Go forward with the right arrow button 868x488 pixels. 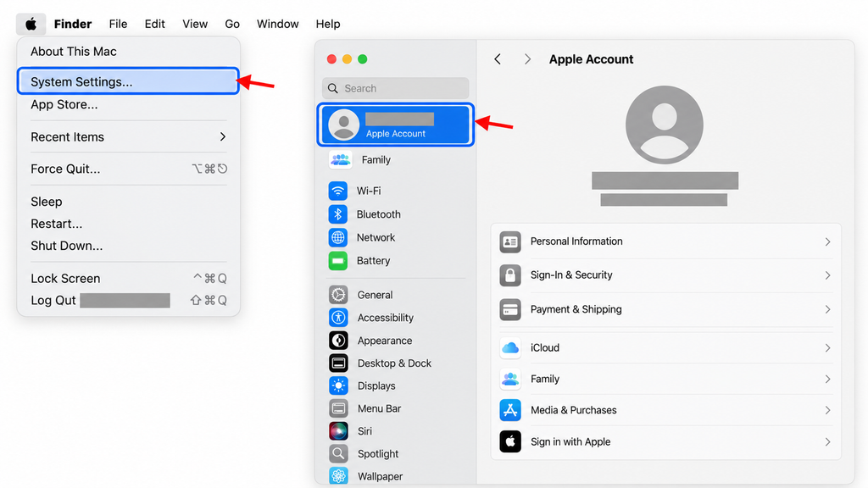(527, 59)
